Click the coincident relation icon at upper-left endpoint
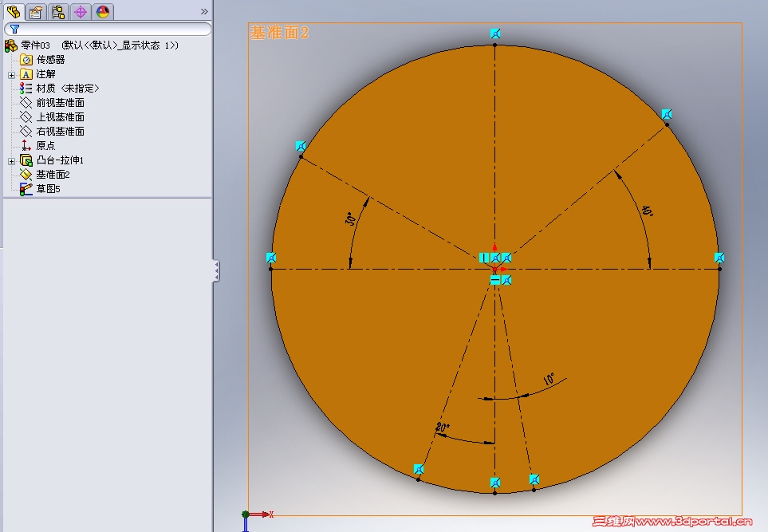Image resolution: width=768 pixels, height=532 pixels. (301, 146)
